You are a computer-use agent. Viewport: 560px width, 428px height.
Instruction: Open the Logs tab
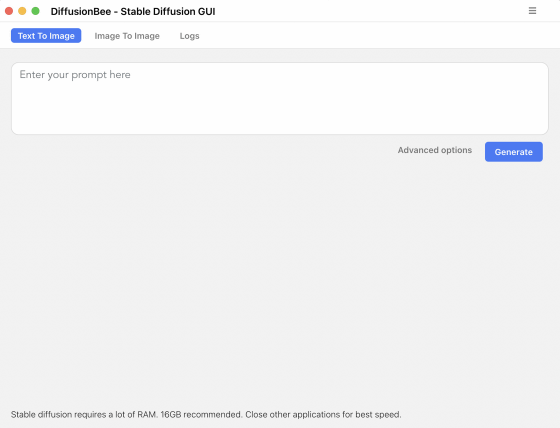[x=189, y=36]
